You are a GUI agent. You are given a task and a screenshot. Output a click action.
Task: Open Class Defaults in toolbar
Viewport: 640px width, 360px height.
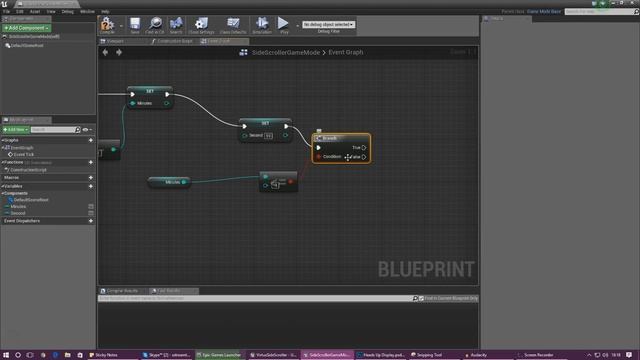[233, 25]
